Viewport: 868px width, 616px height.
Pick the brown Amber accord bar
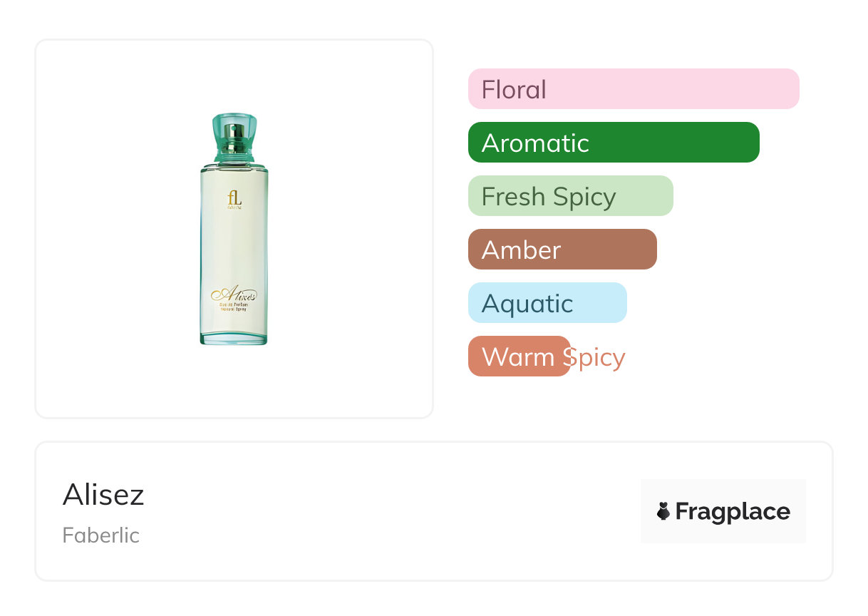(x=562, y=250)
